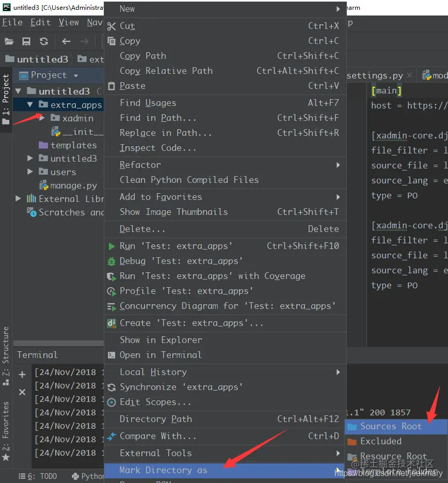Open Local History submenu
The height and width of the screenshot is (483, 448).
coord(225,372)
